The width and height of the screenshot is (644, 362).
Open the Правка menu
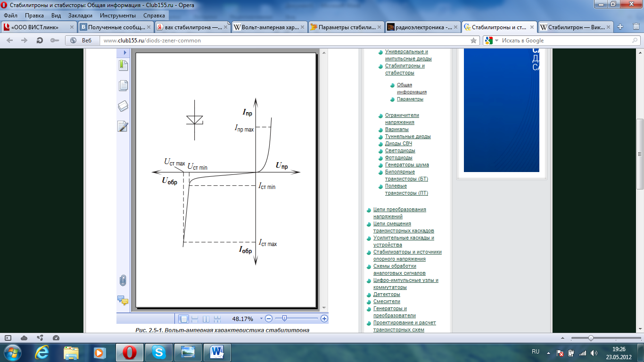34,16
